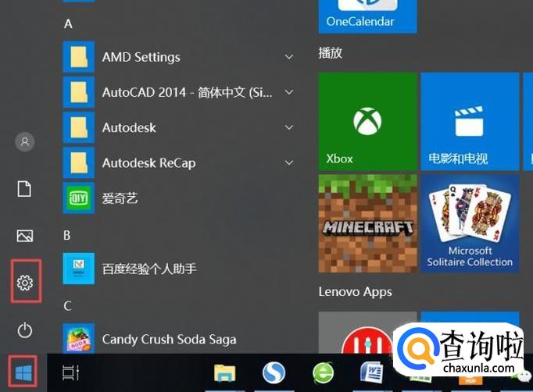Open the OneCalendar tile
Image resolution: width=533 pixels, height=392 pixels.
pos(367,16)
